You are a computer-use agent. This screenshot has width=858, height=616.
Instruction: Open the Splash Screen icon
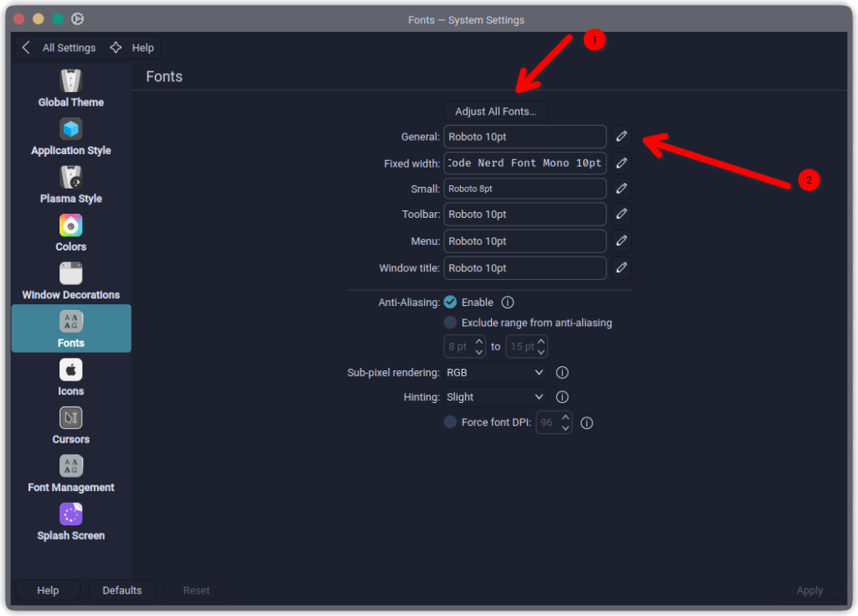point(70,515)
